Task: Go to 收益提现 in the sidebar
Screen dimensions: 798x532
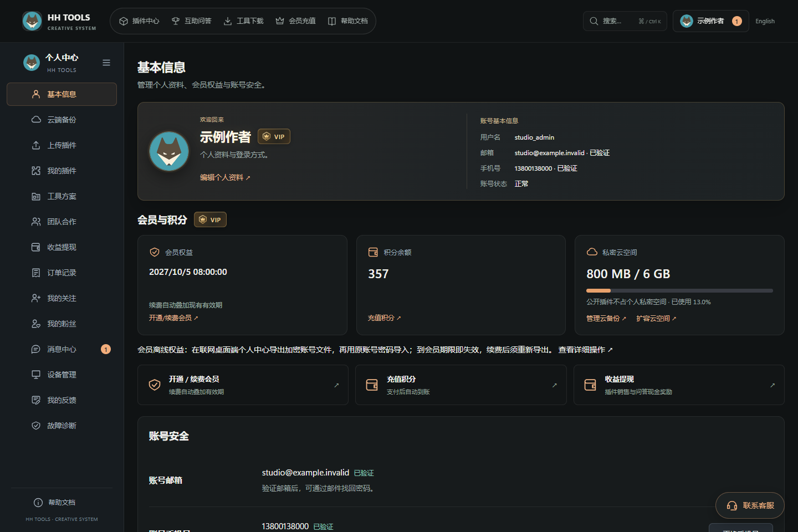Action: click(x=62, y=247)
